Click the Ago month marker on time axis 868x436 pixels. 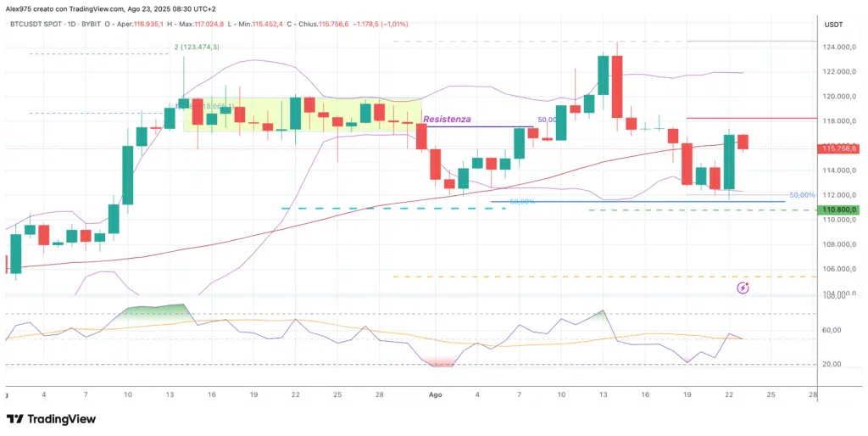tap(436, 394)
